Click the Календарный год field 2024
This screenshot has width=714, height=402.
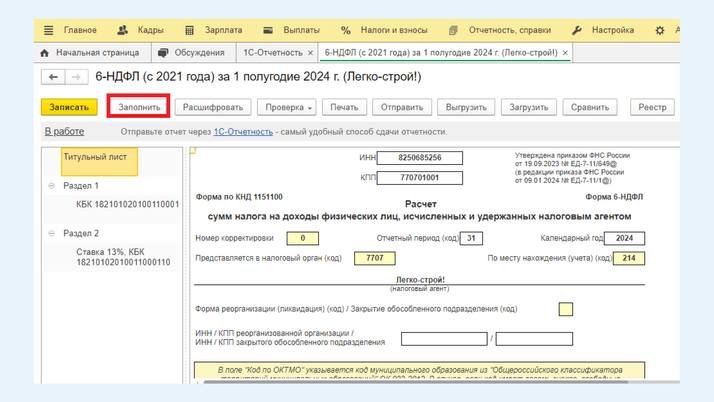pos(624,238)
